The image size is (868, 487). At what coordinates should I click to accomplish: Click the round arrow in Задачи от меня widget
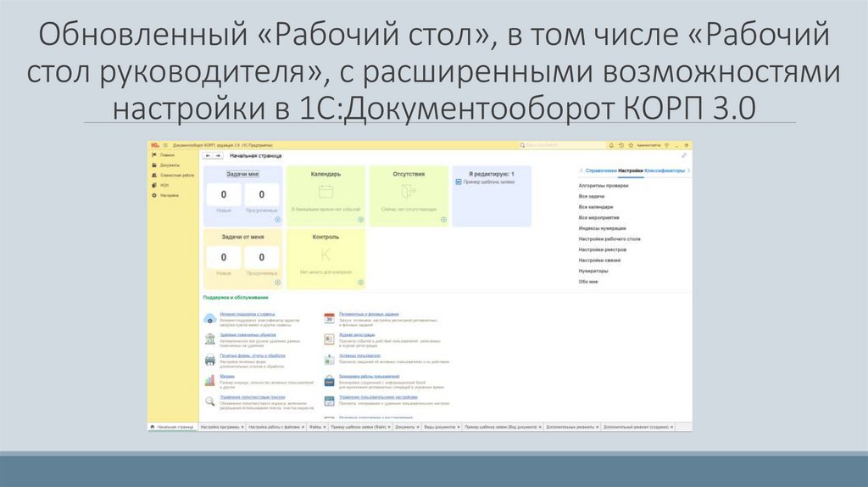click(278, 283)
